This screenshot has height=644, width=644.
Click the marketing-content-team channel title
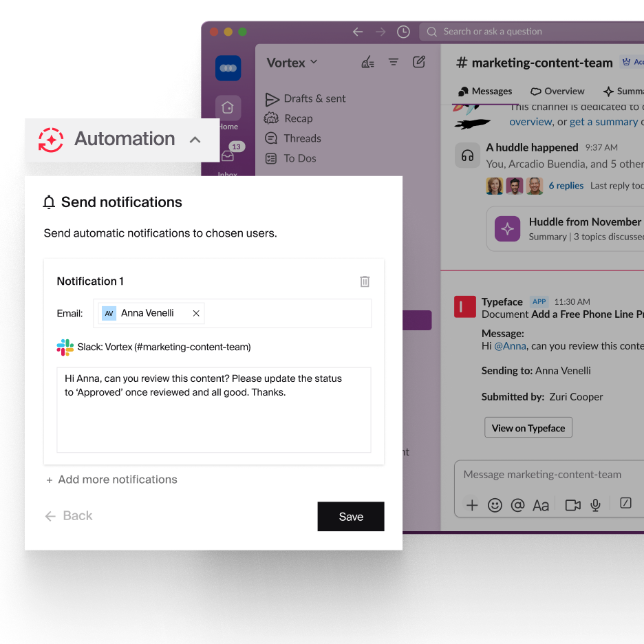[534, 63]
